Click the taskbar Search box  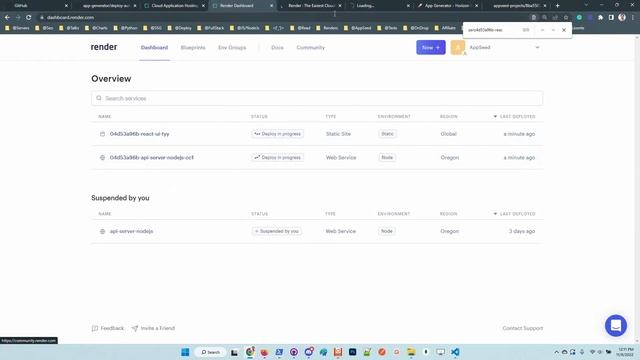pos(210,352)
